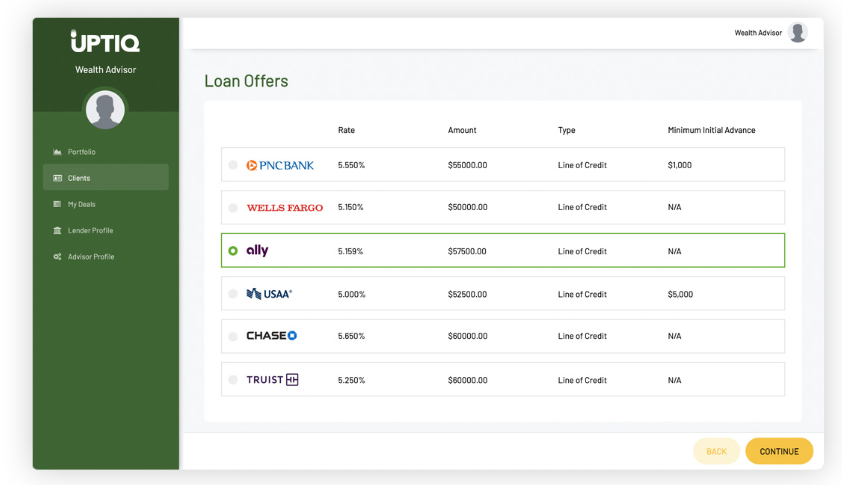Screen dimensions: 842x485
Task: Click the Advisor Profile gears icon
Action: tap(57, 257)
